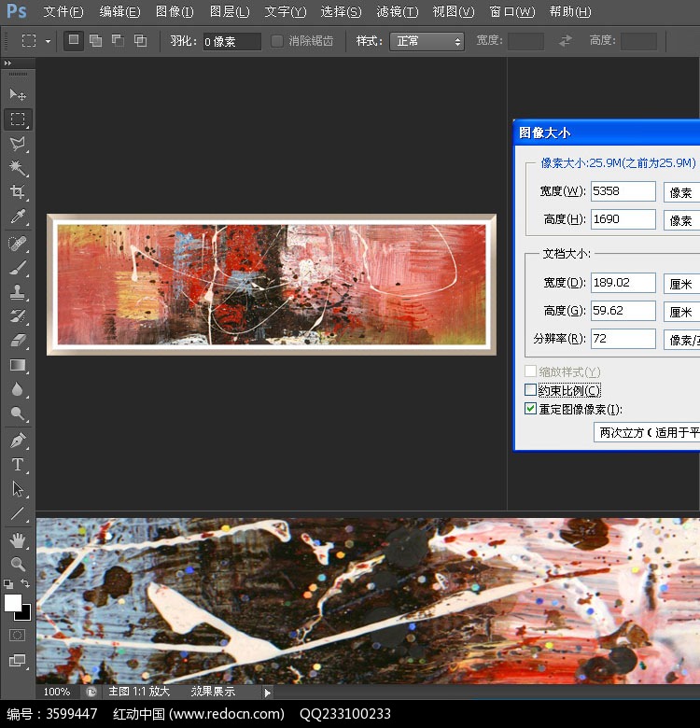Choose Intersect with selection mode
Viewport: 700px width, 728px height.
[x=140, y=41]
